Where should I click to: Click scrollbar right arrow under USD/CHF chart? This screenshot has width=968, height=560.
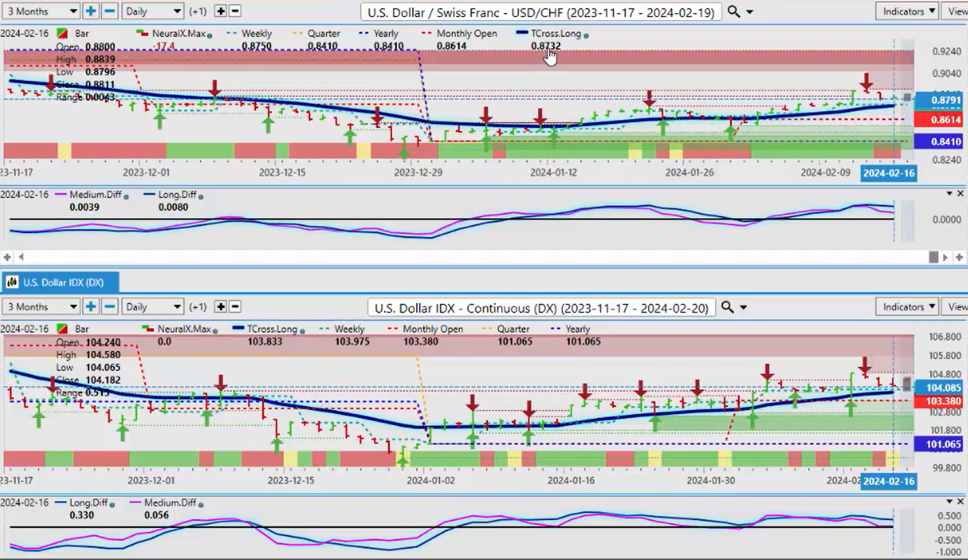click(945, 257)
